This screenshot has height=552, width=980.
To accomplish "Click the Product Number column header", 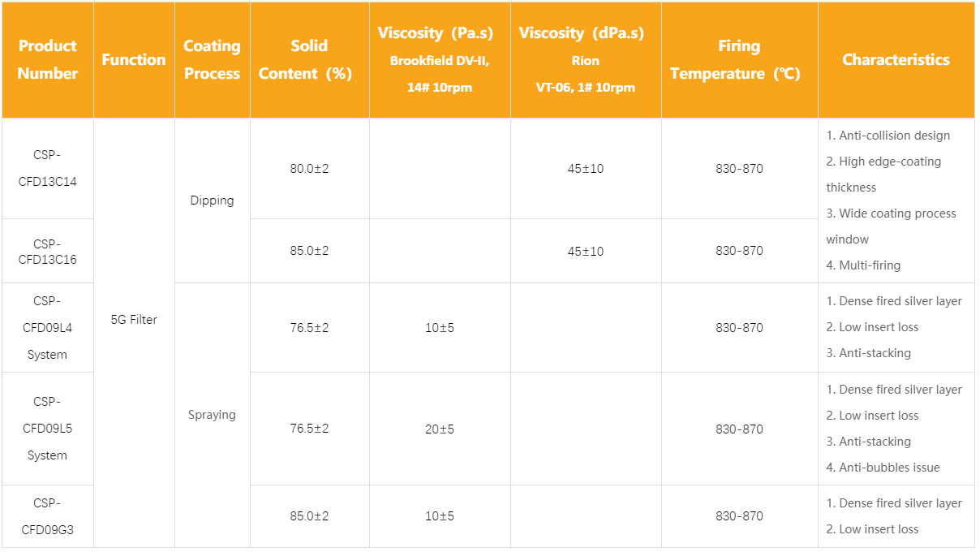I will tap(48, 59).
